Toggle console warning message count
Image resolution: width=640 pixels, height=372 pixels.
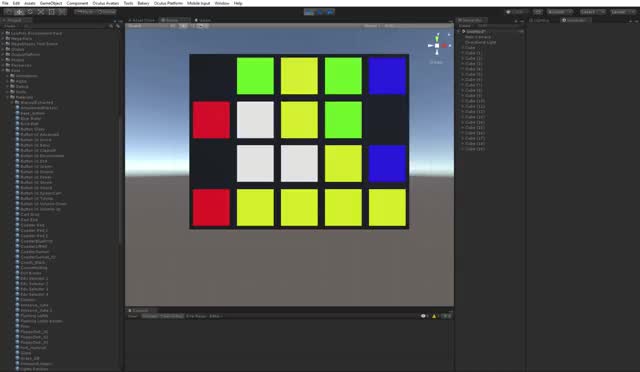pyautogui.click(x=436, y=316)
